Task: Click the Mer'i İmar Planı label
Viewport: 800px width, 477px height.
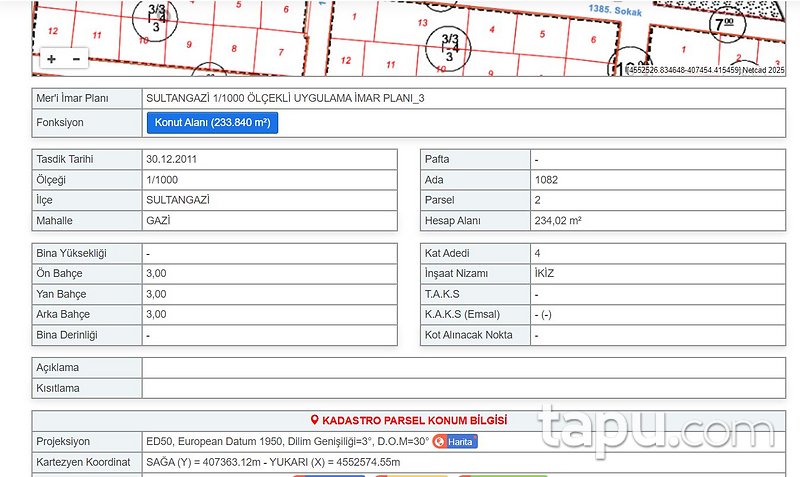Action: (72, 98)
